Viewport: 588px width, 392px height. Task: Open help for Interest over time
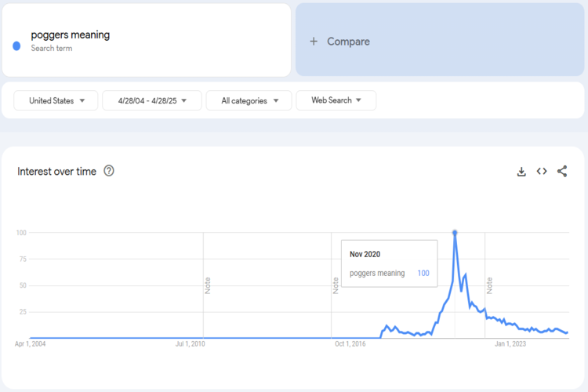(109, 171)
